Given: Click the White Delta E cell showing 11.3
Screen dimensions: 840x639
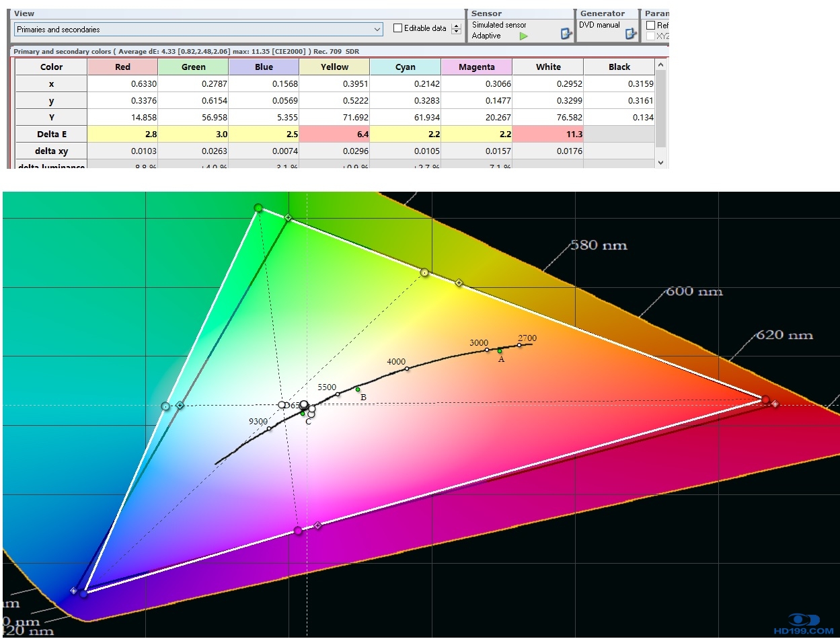Looking at the screenshot, I should 547,134.
